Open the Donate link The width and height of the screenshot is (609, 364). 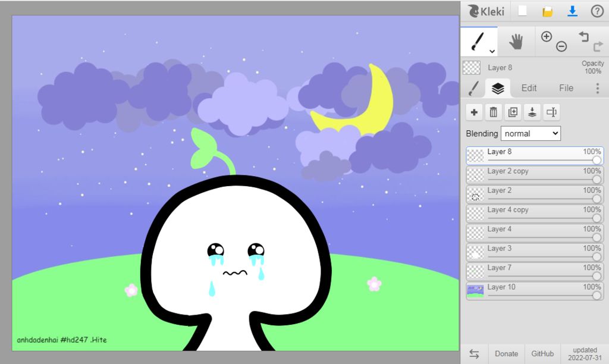(506, 353)
